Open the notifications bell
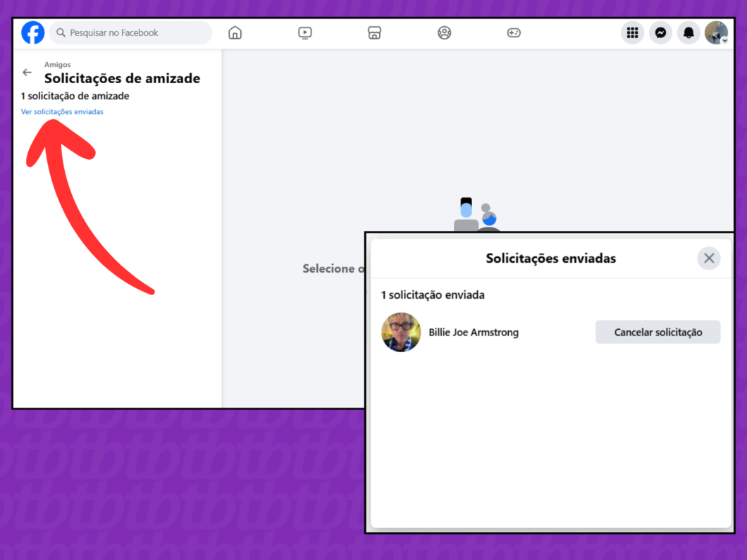 pyautogui.click(x=689, y=32)
